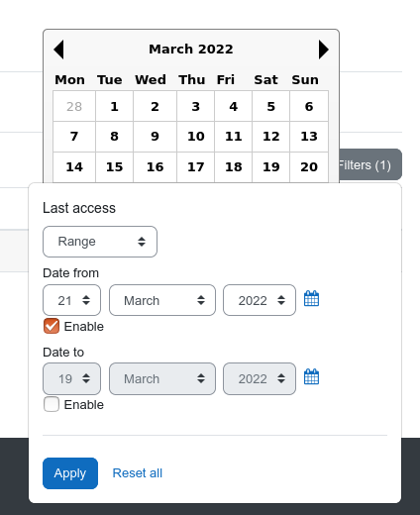
Task: Go to previous month in calendar
Action: click(x=58, y=50)
